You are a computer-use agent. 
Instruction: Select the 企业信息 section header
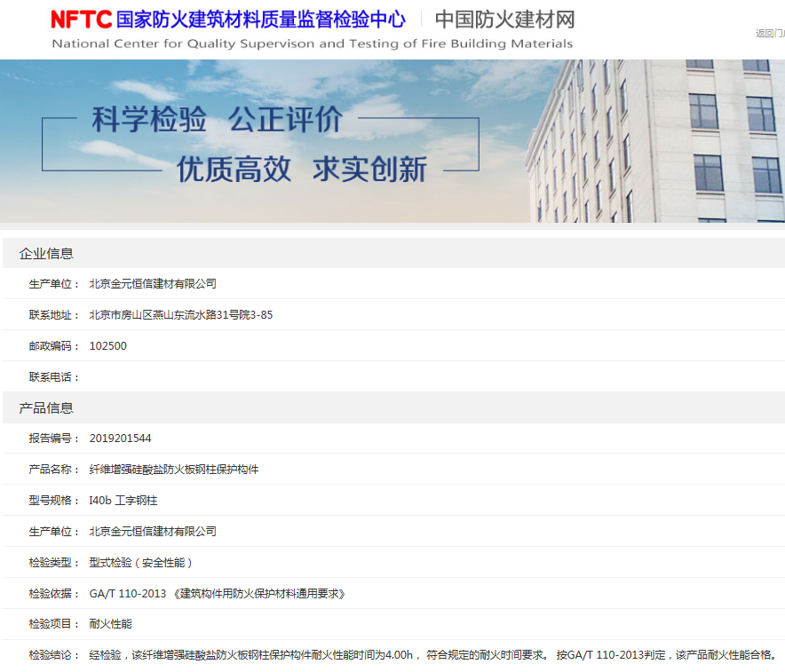(46, 254)
